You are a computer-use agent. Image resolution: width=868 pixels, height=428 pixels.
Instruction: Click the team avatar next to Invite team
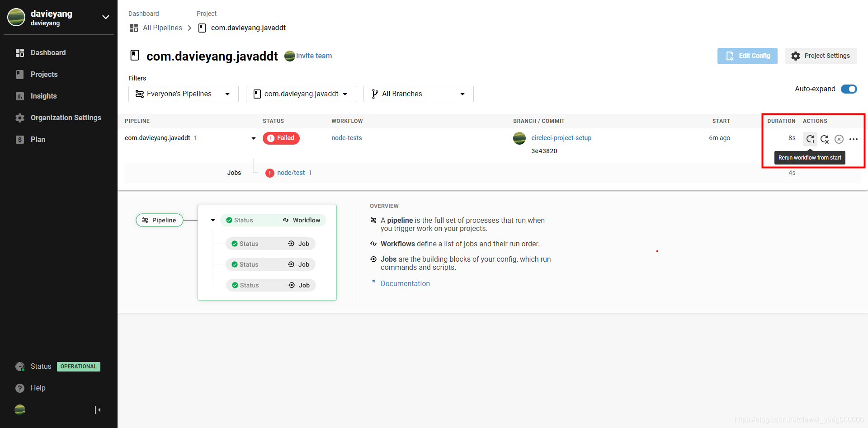click(x=290, y=56)
